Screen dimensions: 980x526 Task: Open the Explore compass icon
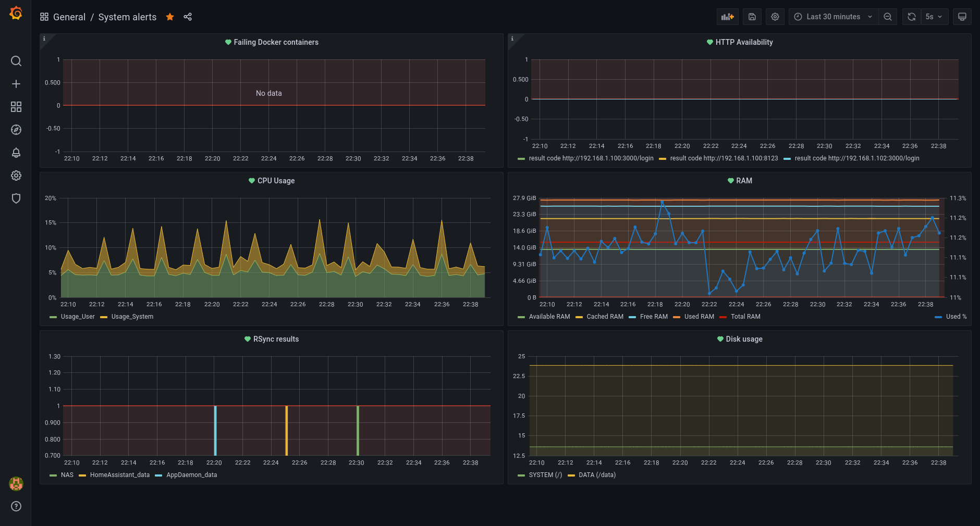pos(16,130)
